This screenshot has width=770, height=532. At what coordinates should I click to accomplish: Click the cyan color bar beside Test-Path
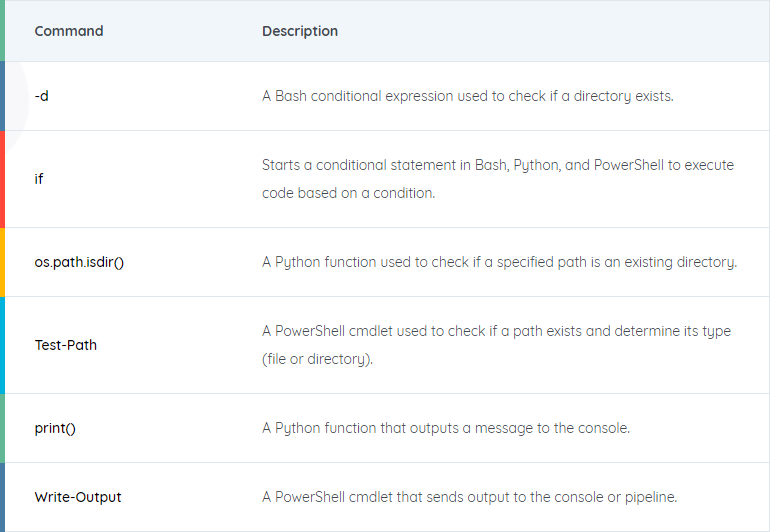tap(2, 345)
